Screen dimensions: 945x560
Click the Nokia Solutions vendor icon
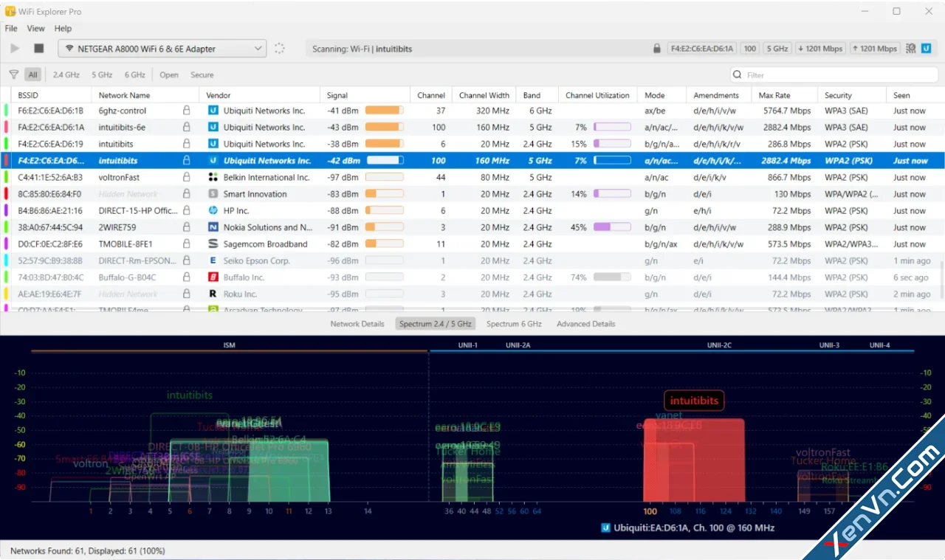coord(213,227)
